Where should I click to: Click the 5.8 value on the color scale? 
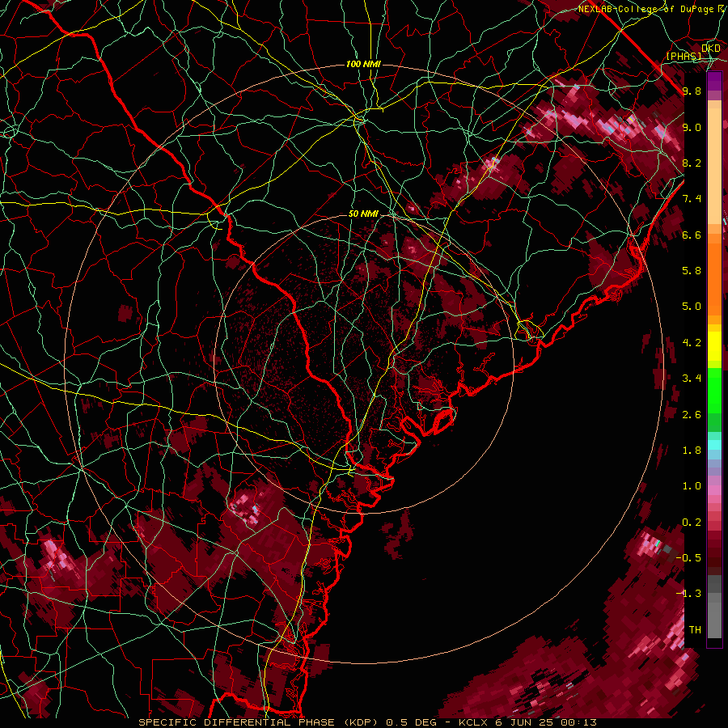tap(692, 271)
